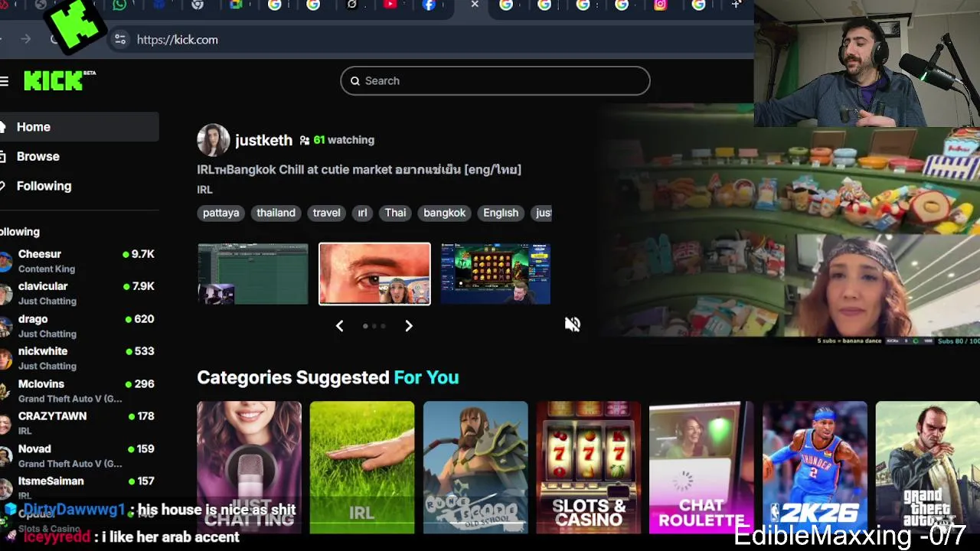Open Chat Roulette category card
The height and width of the screenshot is (551, 980).
tap(701, 467)
